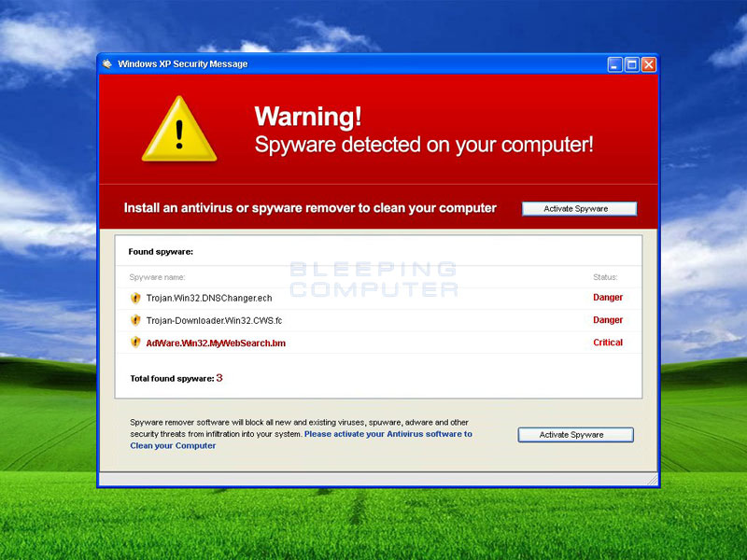This screenshot has width=747, height=560.
Task: Select the Trojan.Win32.DNSChanger.ech entry
Action: tap(209, 298)
